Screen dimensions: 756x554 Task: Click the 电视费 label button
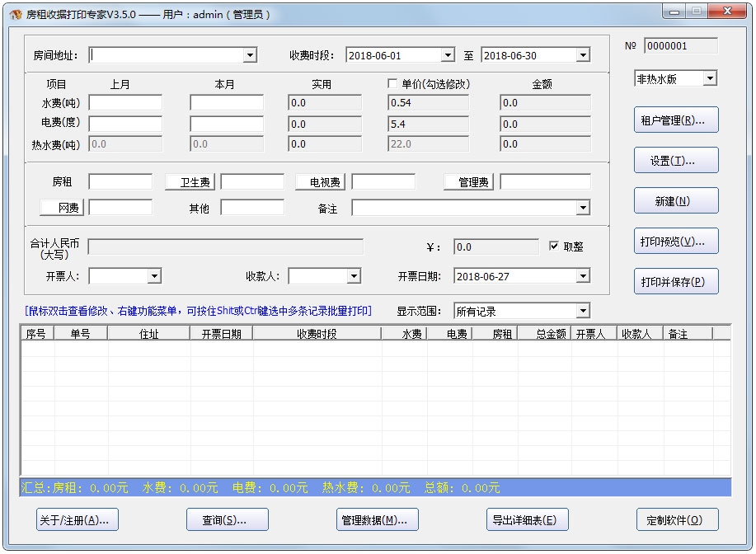320,182
